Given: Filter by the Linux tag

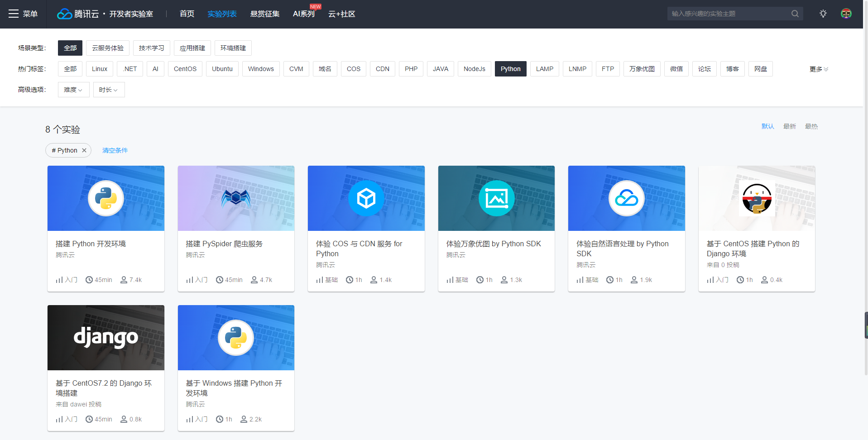Looking at the screenshot, I should pyautogui.click(x=100, y=69).
